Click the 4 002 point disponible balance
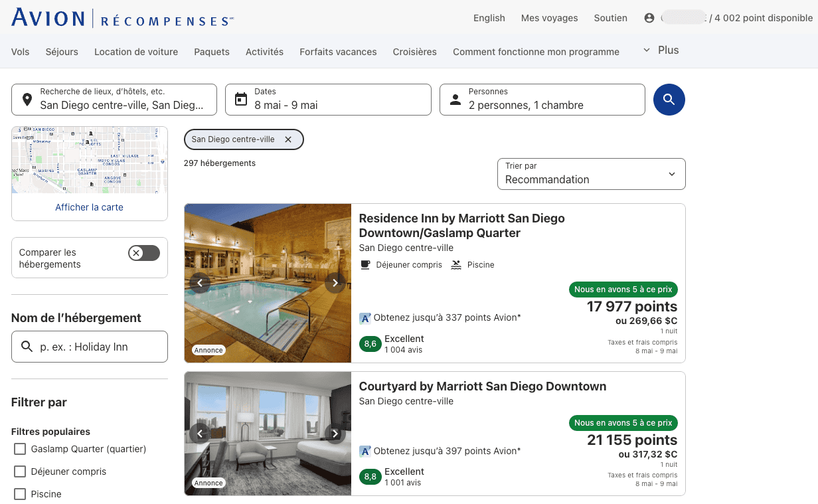The width and height of the screenshot is (818, 504). [764, 18]
